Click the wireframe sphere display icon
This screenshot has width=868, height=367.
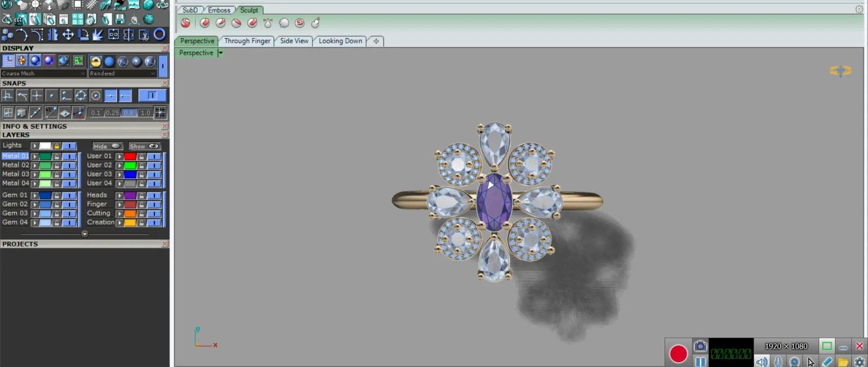click(123, 61)
